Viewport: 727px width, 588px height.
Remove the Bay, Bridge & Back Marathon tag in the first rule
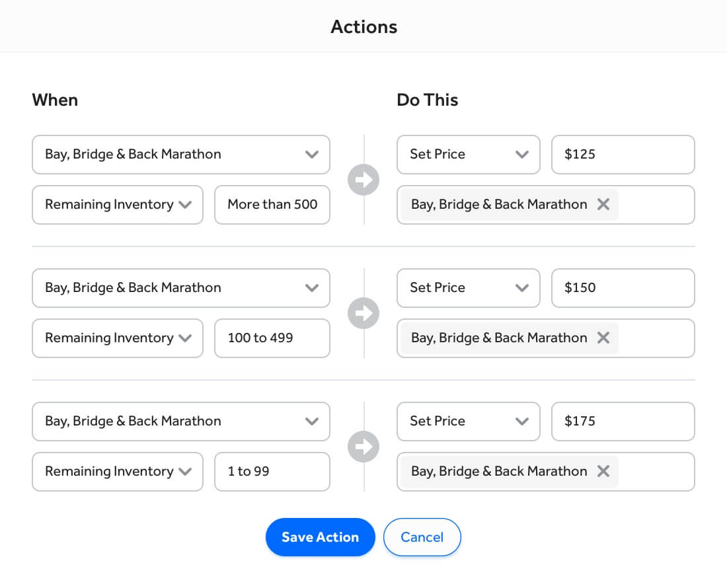click(x=603, y=205)
